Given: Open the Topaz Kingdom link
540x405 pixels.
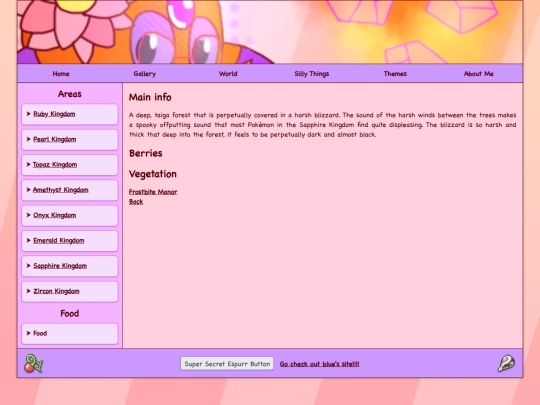Looking at the screenshot, I should pos(55,165).
